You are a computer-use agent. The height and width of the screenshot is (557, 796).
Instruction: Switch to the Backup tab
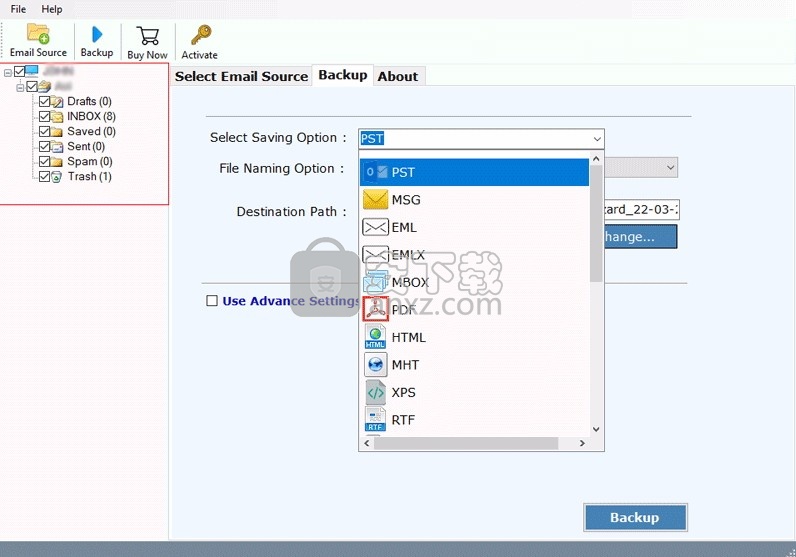[343, 75]
